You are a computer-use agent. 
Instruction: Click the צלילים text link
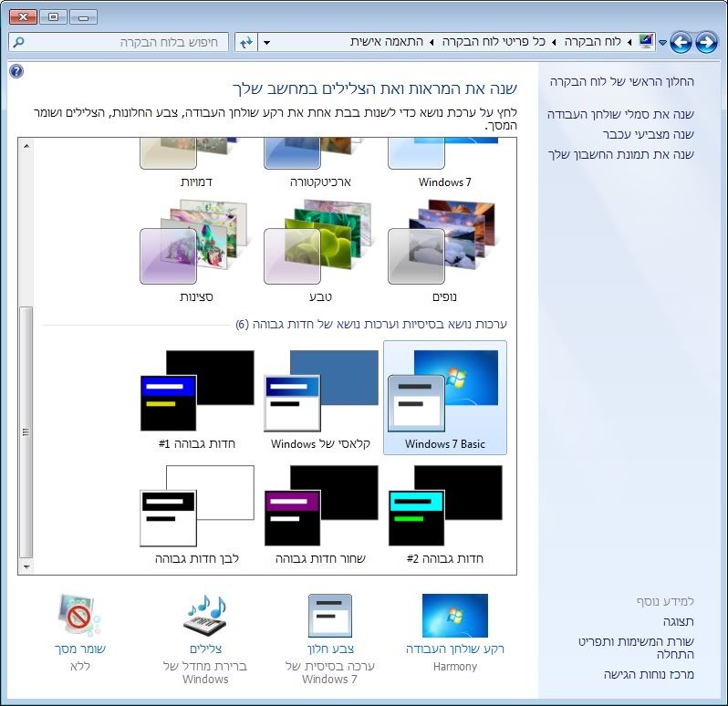[x=205, y=649]
